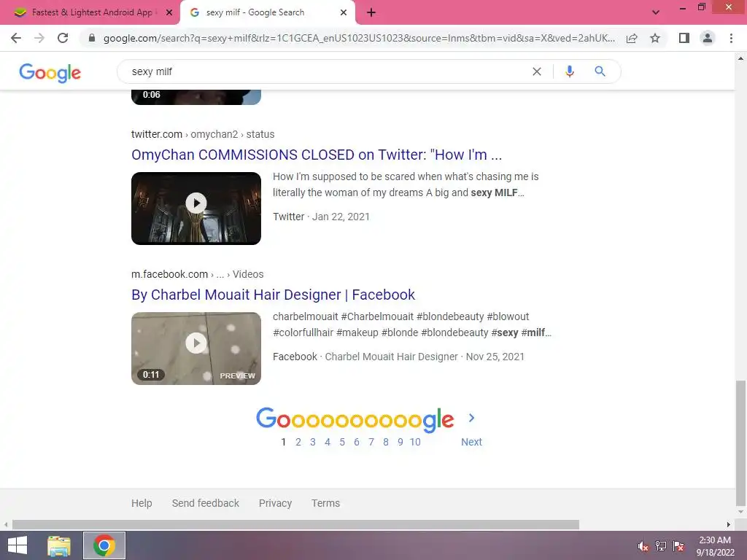Bookmark this page with the star

point(655,38)
